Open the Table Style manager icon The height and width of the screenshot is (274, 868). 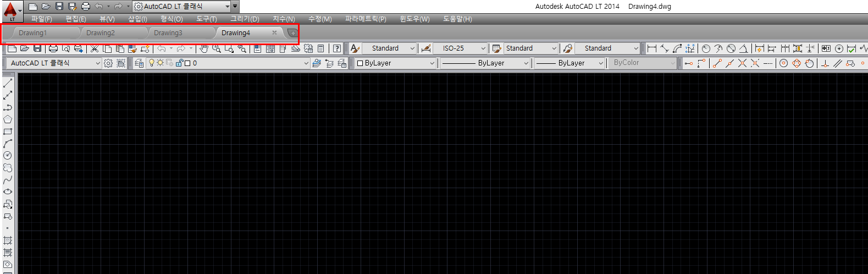pos(496,48)
